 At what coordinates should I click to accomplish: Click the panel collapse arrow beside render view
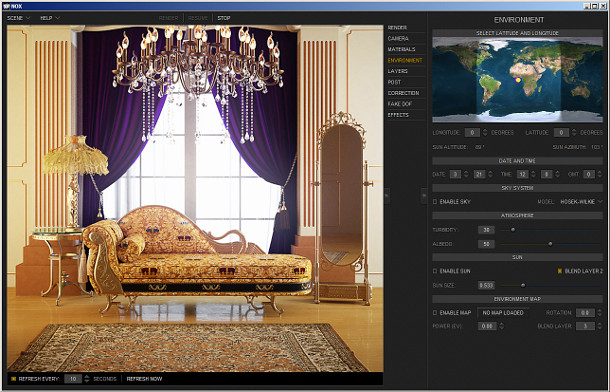coord(387,195)
